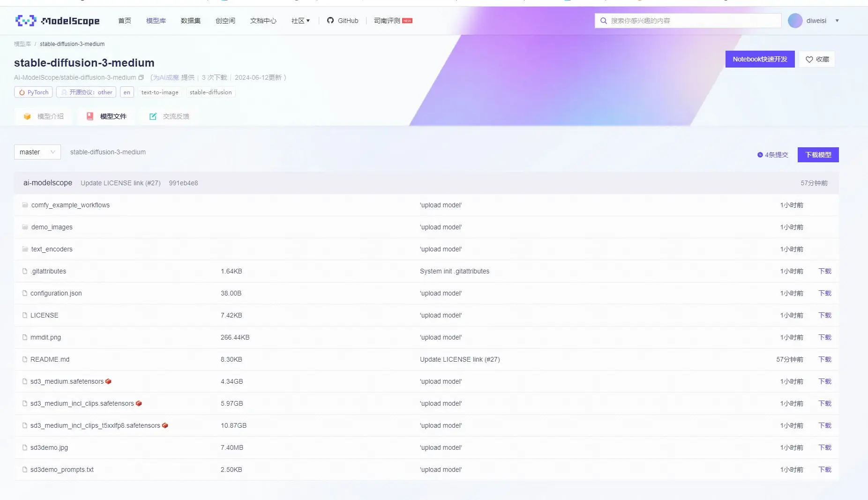The height and width of the screenshot is (500, 868).
Task: Click the stable-diffusion tag
Action: click(x=210, y=92)
